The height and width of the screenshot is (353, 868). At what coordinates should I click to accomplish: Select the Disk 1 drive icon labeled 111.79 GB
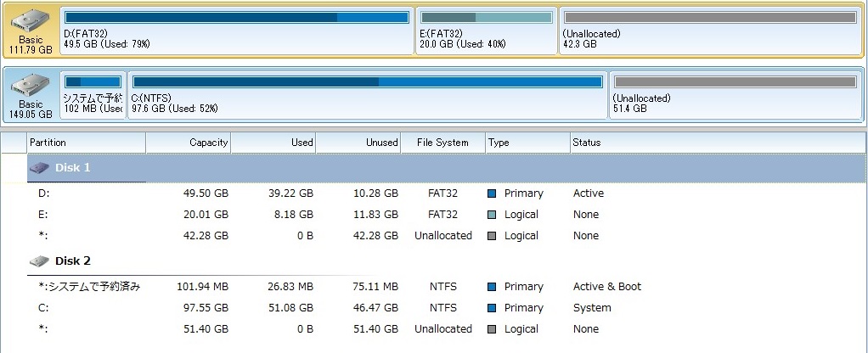point(31,31)
